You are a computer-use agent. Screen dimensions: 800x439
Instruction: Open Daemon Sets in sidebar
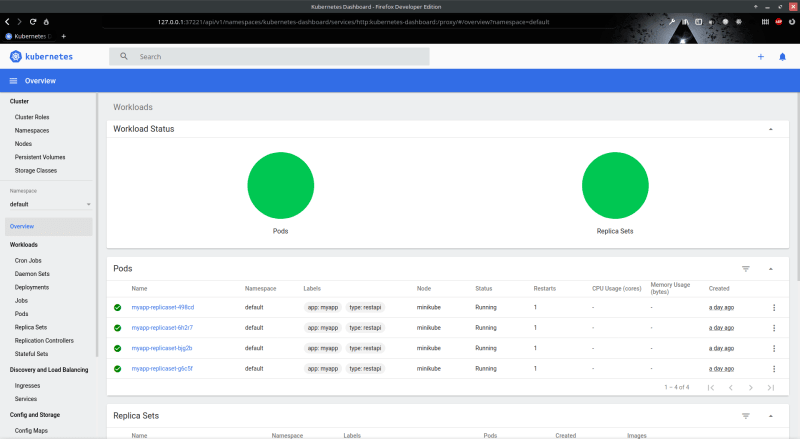(32, 274)
